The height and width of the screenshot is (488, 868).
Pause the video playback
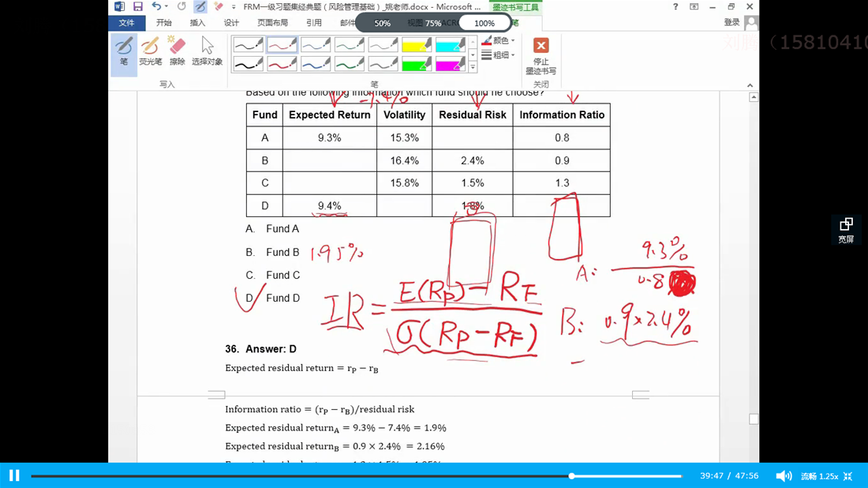point(14,475)
